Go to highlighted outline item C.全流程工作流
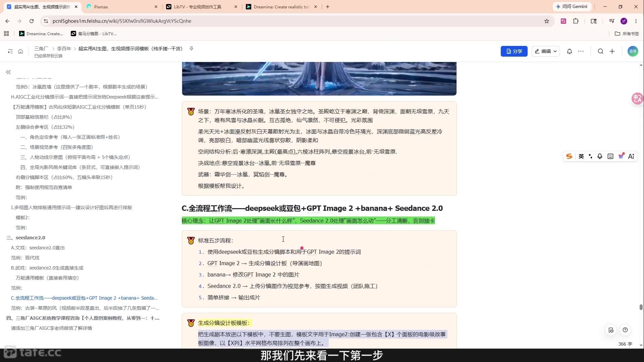 click(x=84, y=298)
